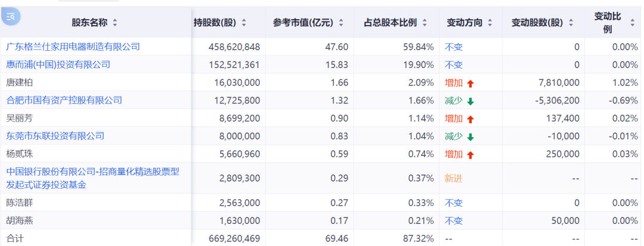Viewport: 644px width, 246px height.
Task: Click the 变动股数(股) column header
Action: click(x=537, y=23)
